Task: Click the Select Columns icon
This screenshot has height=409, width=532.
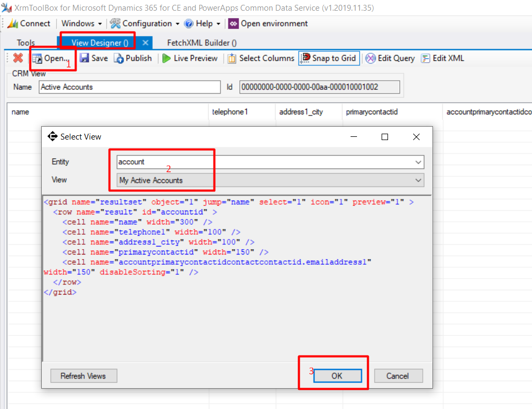Action: [x=232, y=58]
